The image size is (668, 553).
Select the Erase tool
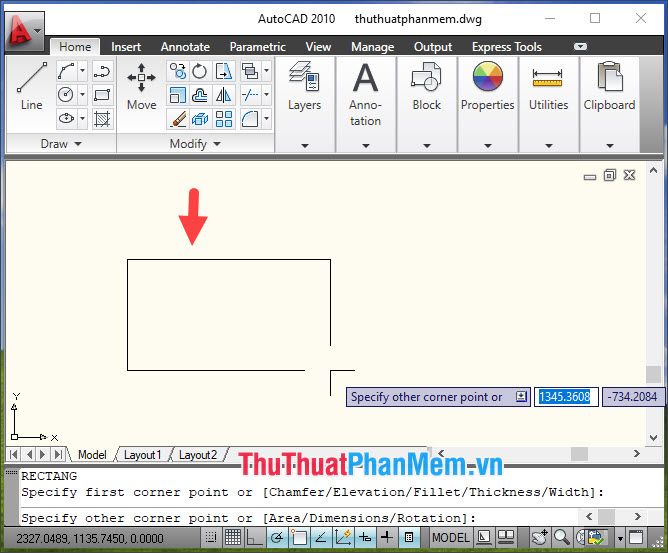[178, 119]
